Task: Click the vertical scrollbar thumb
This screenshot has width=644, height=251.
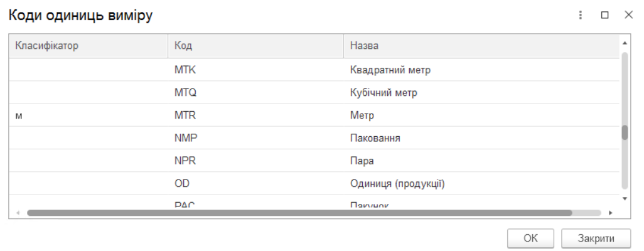Action: [x=625, y=132]
